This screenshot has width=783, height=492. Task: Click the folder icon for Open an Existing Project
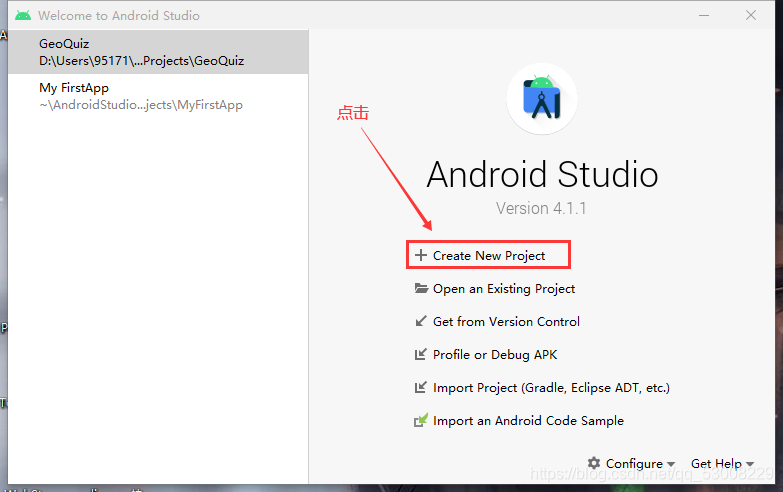(421, 288)
